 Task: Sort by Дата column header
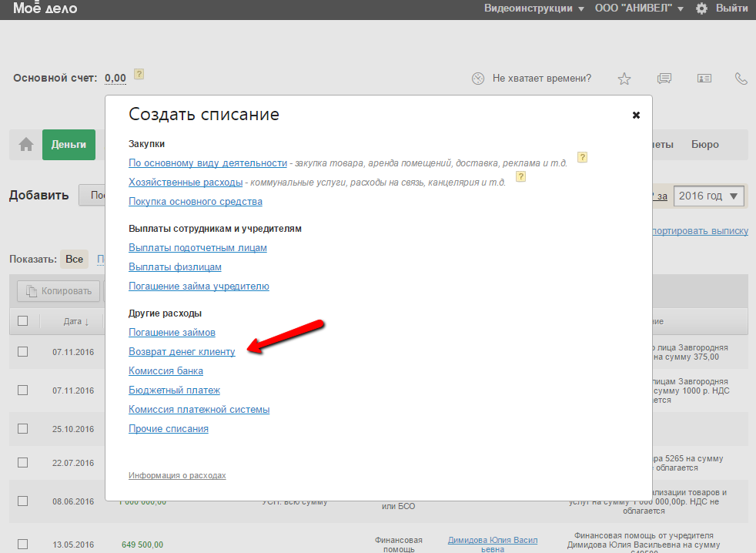pos(76,321)
